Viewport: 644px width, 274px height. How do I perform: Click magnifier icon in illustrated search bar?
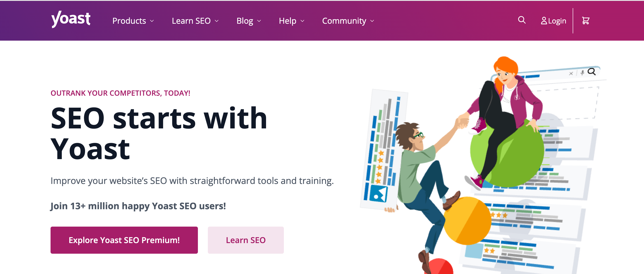[x=591, y=72]
